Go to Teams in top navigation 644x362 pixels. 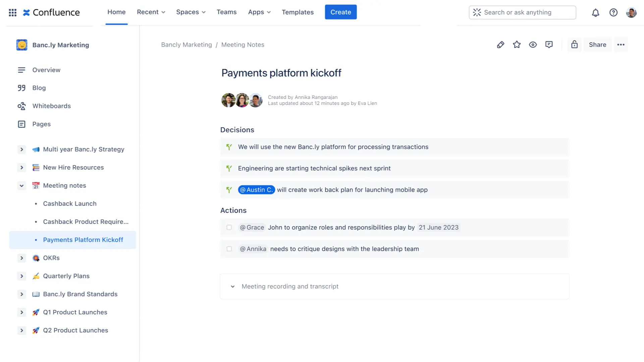tap(226, 12)
